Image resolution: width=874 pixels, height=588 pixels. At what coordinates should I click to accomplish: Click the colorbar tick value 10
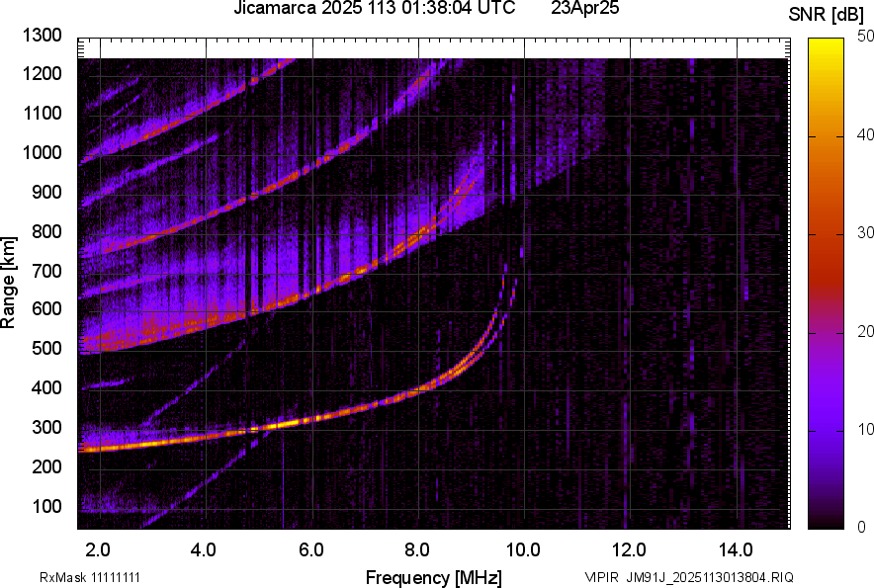(x=866, y=429)
